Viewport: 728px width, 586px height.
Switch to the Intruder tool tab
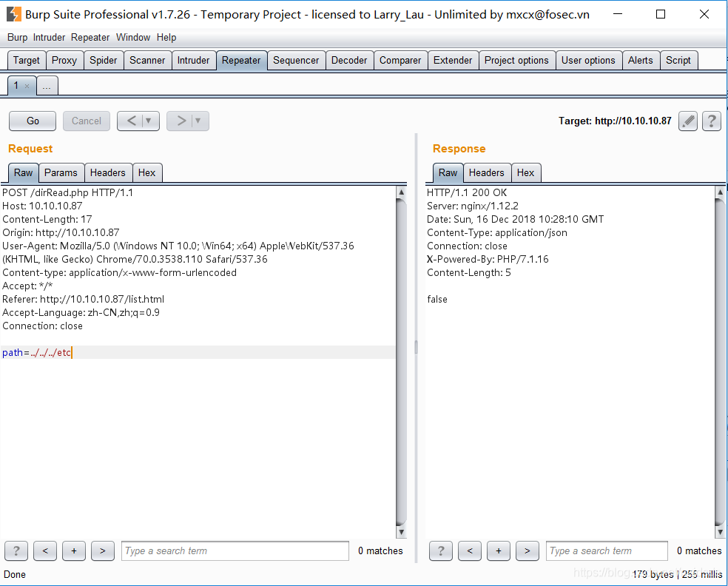point(194,61)
